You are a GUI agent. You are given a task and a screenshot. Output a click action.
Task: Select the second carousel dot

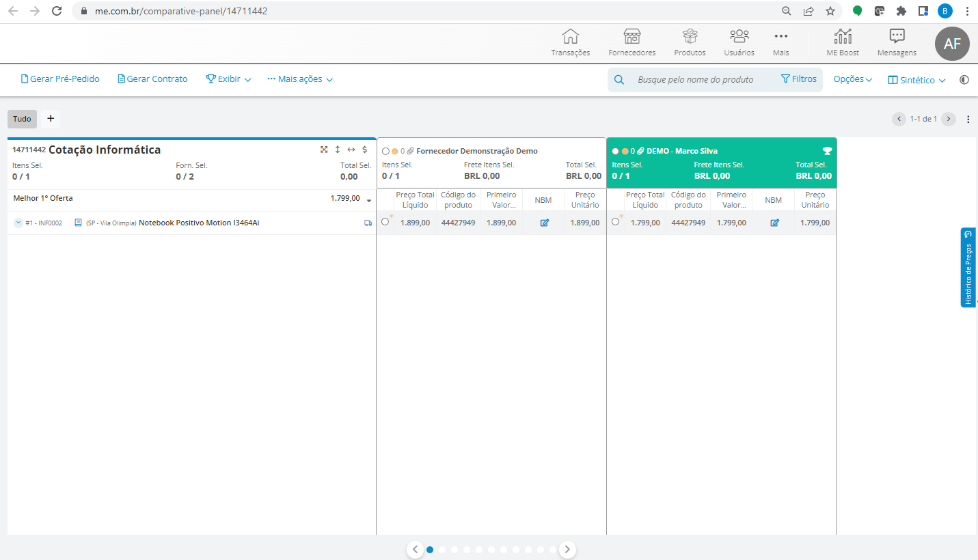442,549
